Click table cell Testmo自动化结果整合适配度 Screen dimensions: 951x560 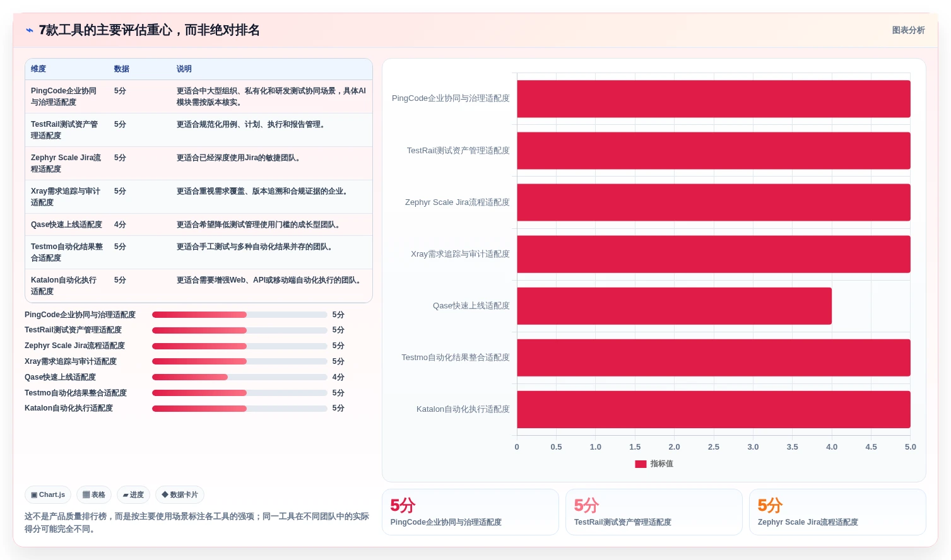[66, 252]
